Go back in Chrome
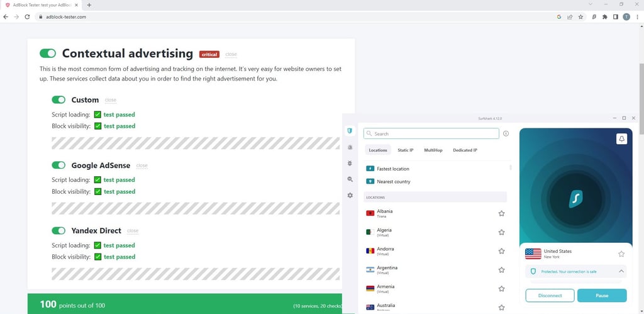 (x=5, y=17)
